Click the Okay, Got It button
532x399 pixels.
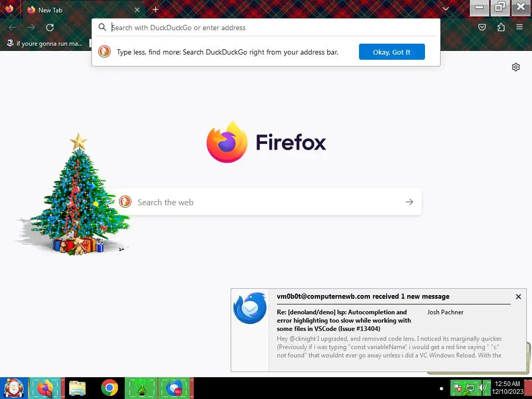(392, 52)
